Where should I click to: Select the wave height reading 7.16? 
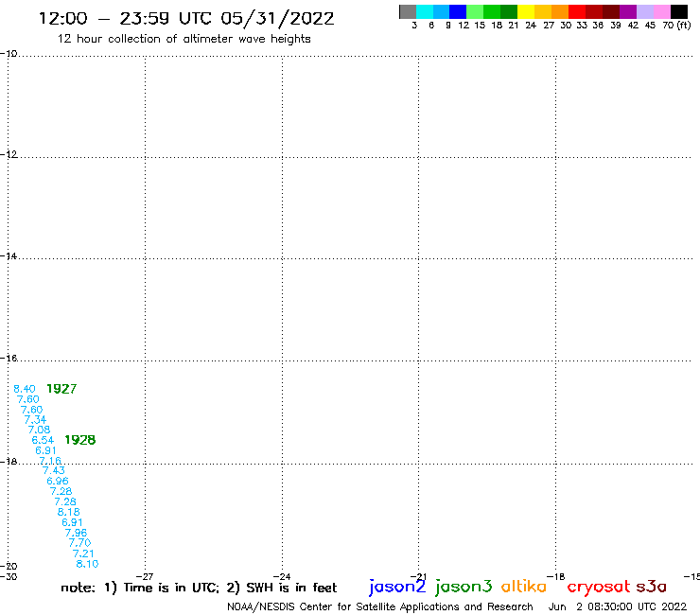point(50,461)
